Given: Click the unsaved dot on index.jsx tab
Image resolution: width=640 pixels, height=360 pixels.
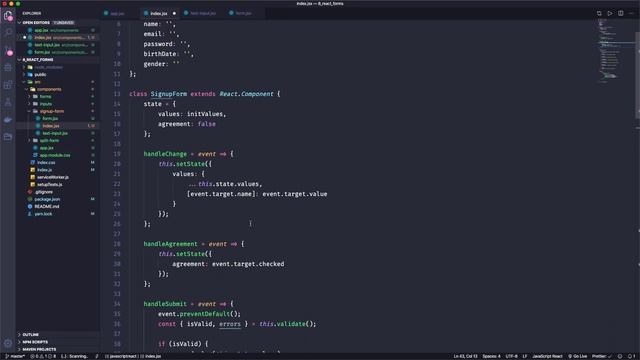Looking at the screenshot, I should click(x=174, y=13).
